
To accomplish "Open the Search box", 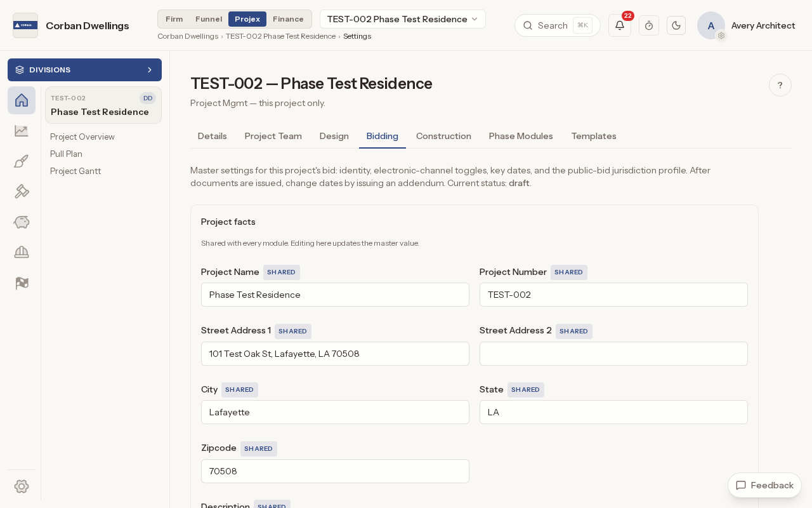I will point(558,25).
